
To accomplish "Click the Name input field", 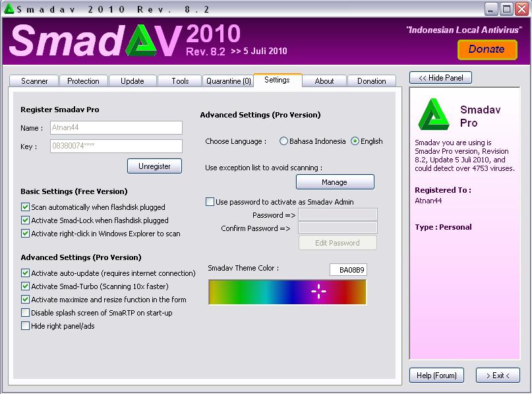I will [x=116, y=127].
